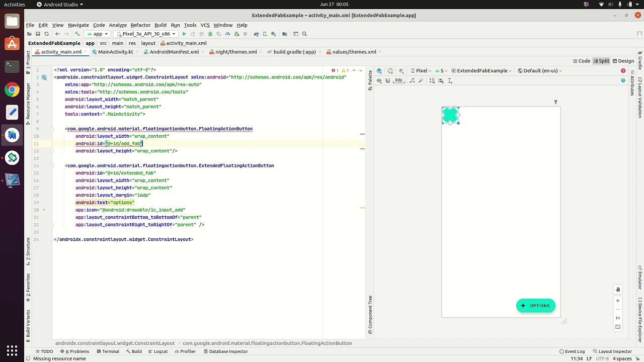Viewport: 644px width, 362px height.
Task: Toggle Gradle tool window
Action: click(x=640, y=59)
